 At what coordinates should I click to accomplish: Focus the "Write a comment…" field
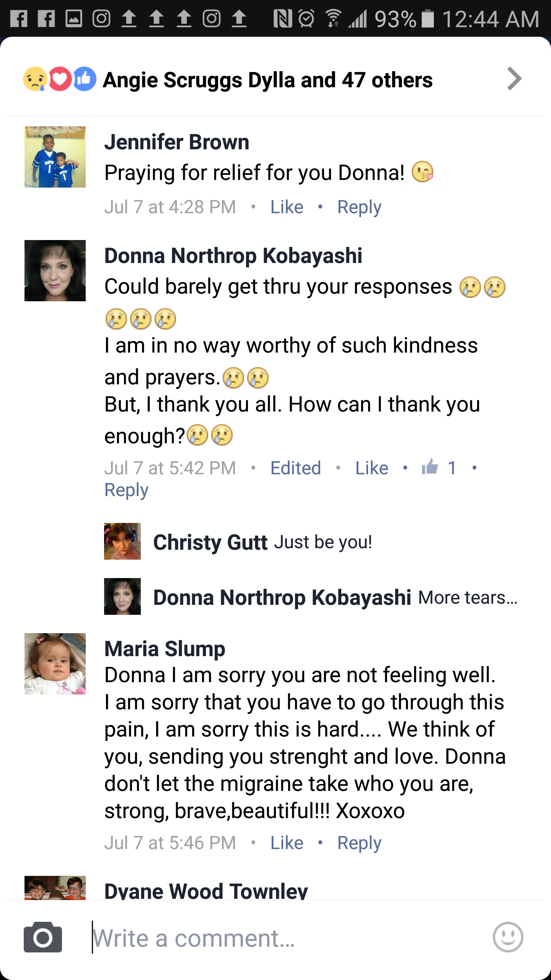tap(283, 938)
